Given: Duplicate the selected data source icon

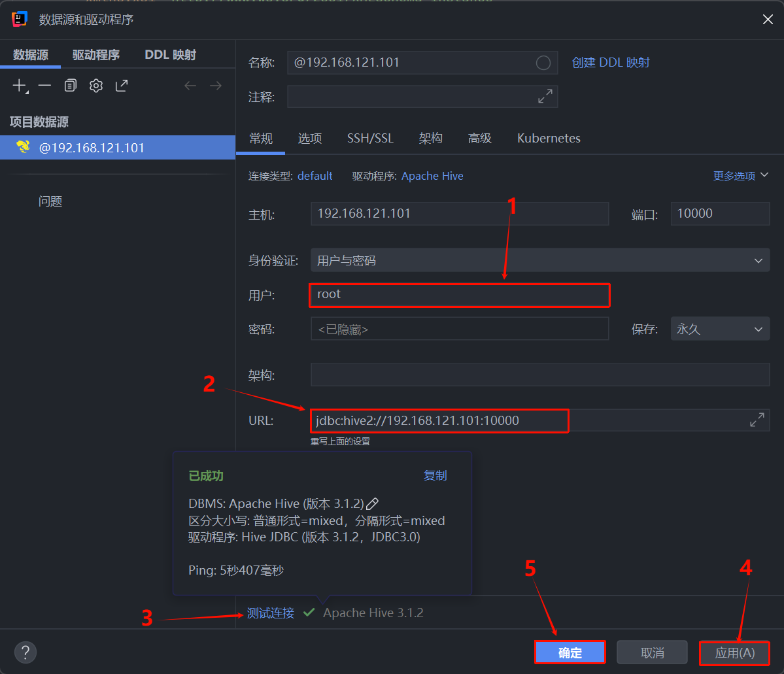Looking at the screenshot, I should coord(71,86).
